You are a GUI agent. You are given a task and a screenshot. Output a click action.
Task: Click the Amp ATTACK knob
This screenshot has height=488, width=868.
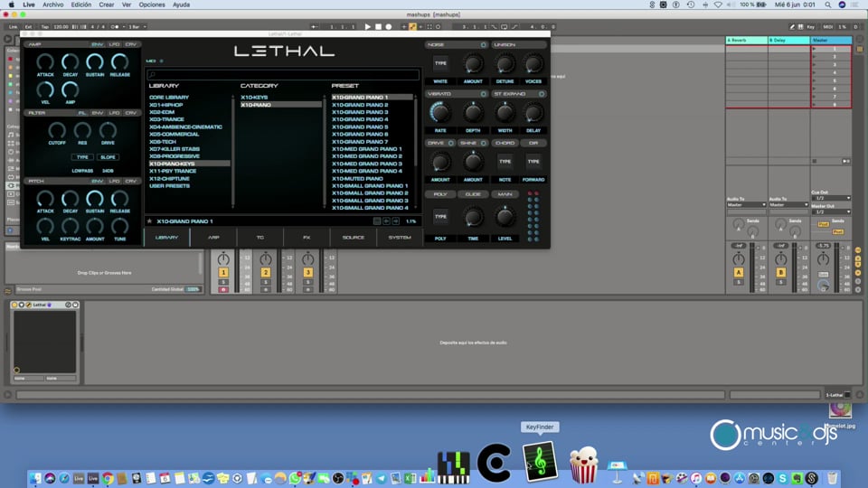pos(45,62)
